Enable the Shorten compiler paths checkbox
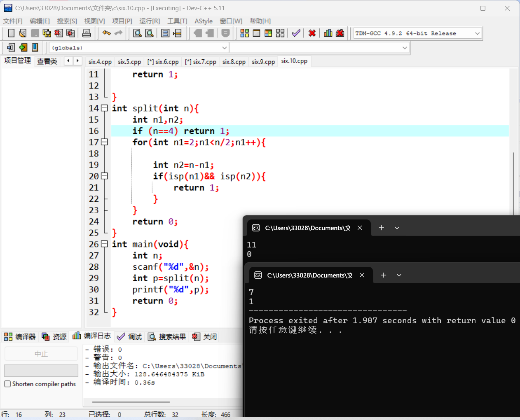 7,384
